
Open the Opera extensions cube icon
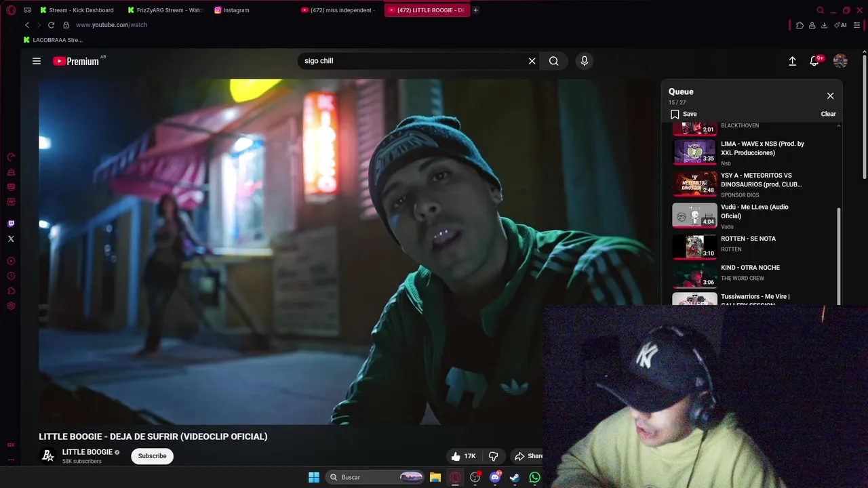point(800,25)
